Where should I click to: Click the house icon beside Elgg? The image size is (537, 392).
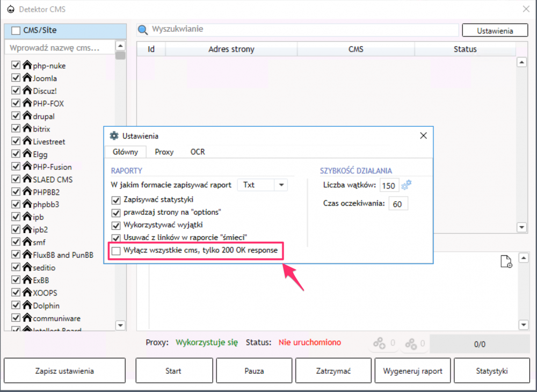coord(27,154)
